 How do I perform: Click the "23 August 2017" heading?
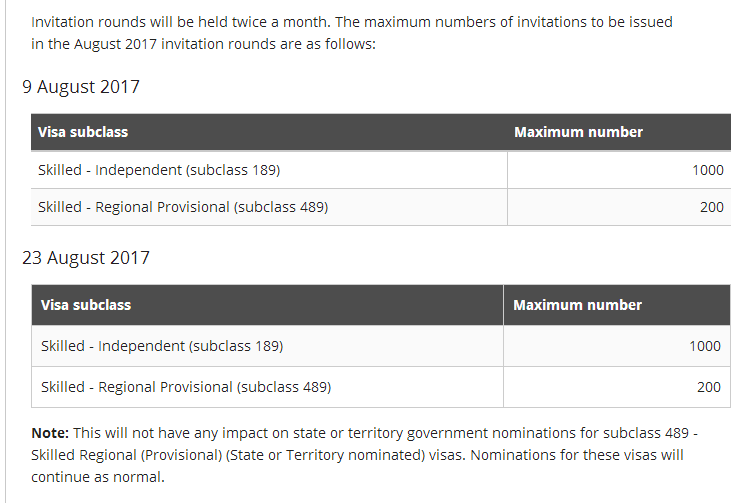click(86, 258)
